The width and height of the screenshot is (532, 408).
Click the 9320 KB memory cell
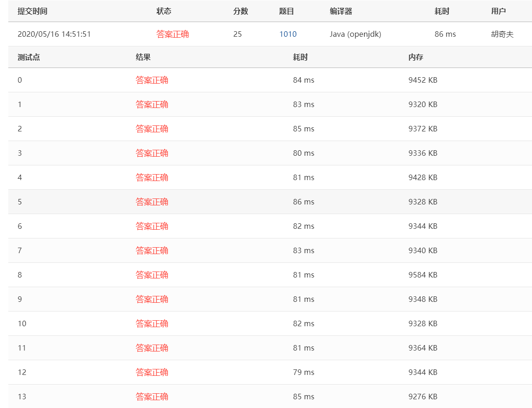[423, 104]
